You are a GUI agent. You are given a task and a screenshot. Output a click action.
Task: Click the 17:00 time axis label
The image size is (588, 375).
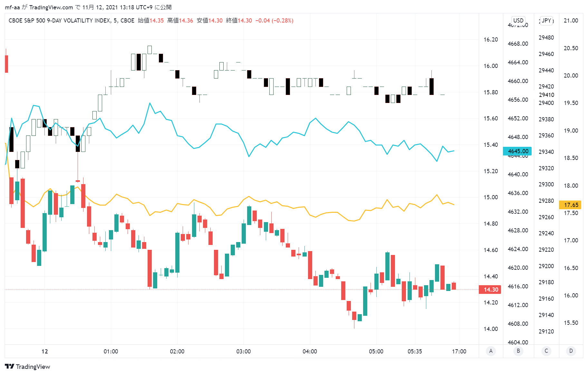(459, 351)
